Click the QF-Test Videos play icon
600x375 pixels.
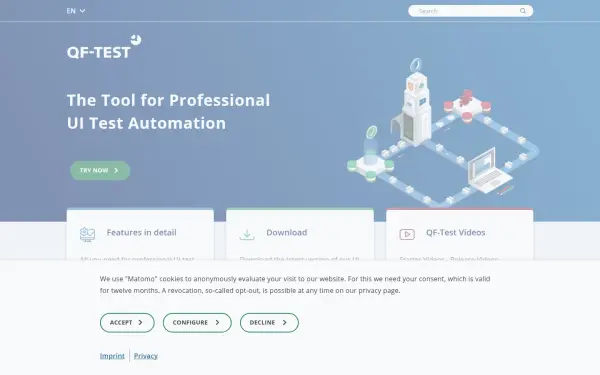click(x=407, y=234)
